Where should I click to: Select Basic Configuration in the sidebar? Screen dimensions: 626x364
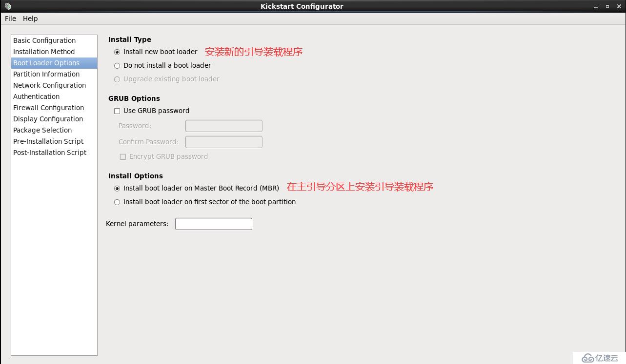pyautogui.click(x=54, y=40)
